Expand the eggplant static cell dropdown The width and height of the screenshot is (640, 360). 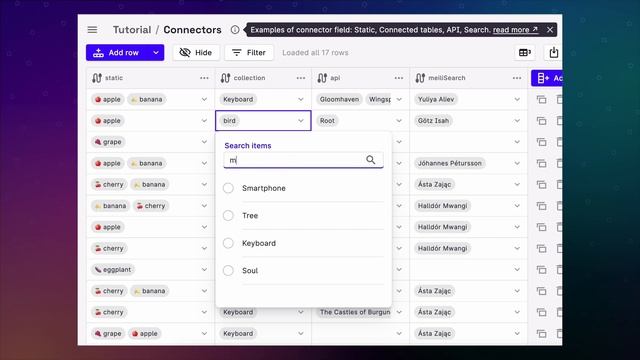[204, 269]
